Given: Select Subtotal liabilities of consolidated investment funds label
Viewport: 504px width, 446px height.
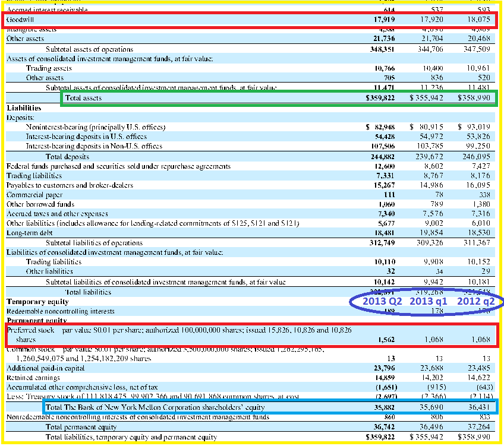Looking at the screenshot, I should point(165,282).
